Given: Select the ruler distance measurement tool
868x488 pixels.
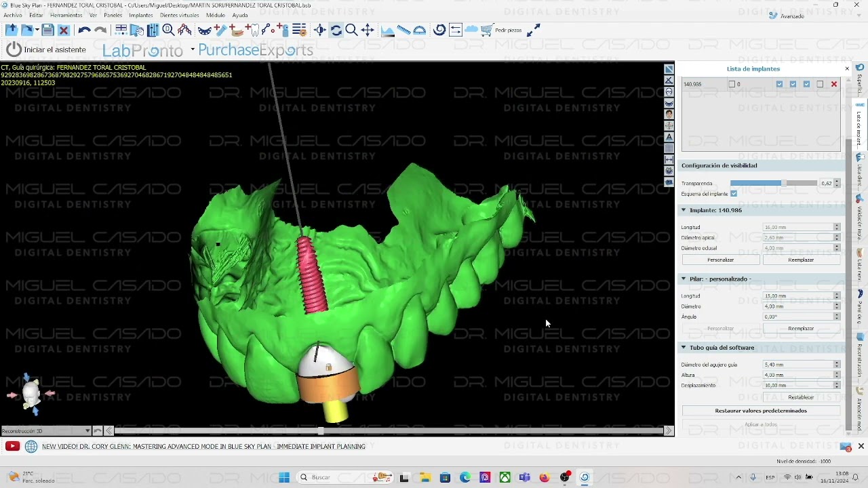Looking at the screenshot, I should click(x=404, y=30).
